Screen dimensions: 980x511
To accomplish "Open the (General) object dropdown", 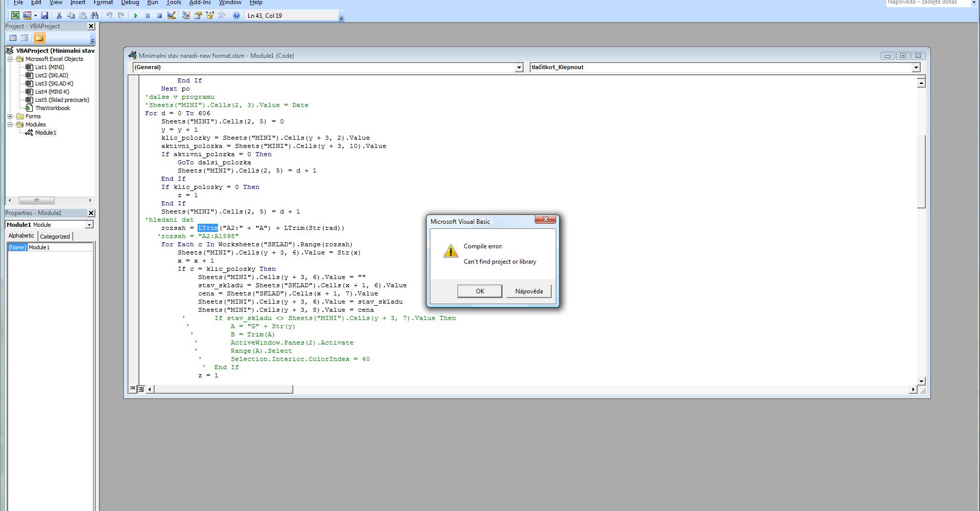I will click(518, 67).
